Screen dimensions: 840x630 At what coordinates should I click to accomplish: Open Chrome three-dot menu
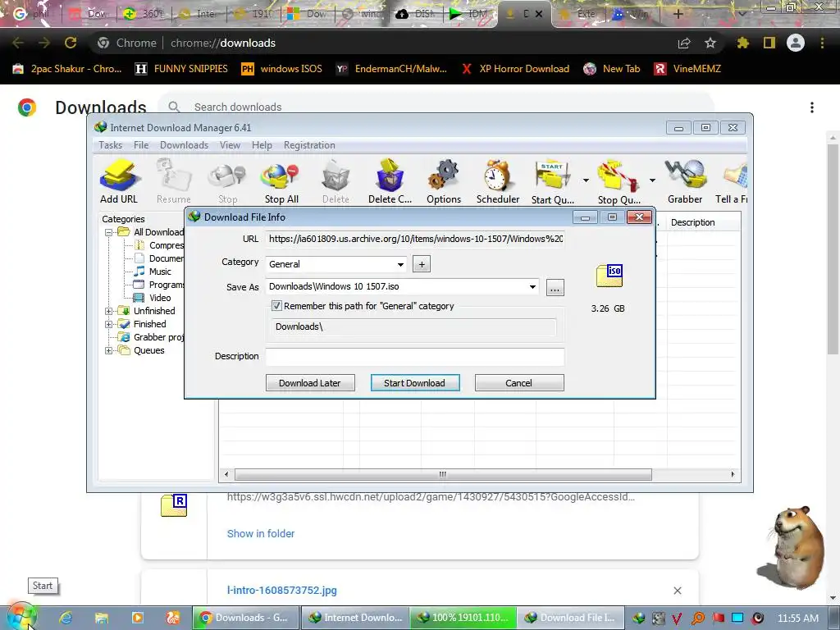[822, 43]
